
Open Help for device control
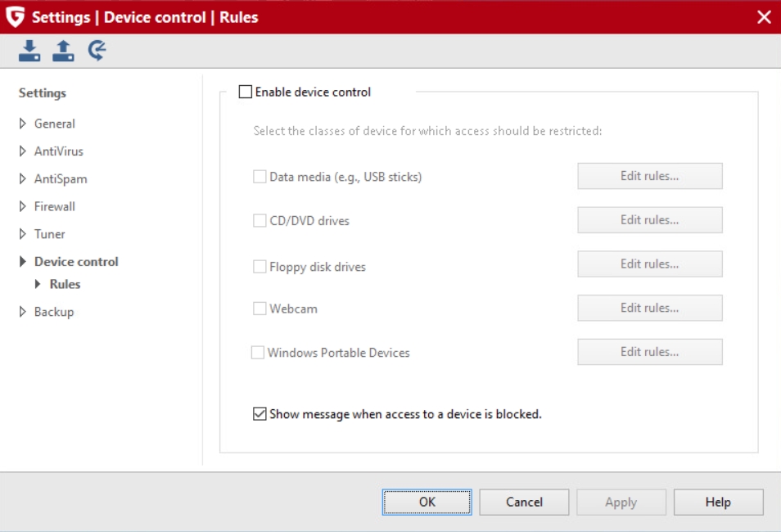tap(718, 502)
